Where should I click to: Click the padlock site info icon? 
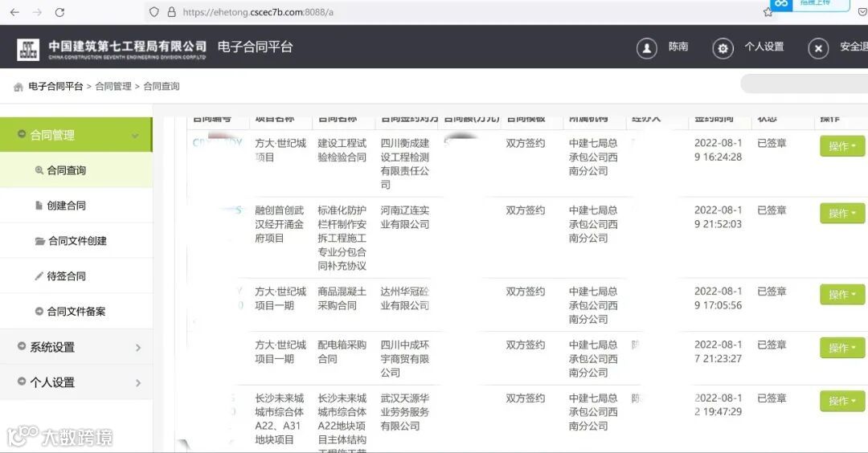pos(172,11)
